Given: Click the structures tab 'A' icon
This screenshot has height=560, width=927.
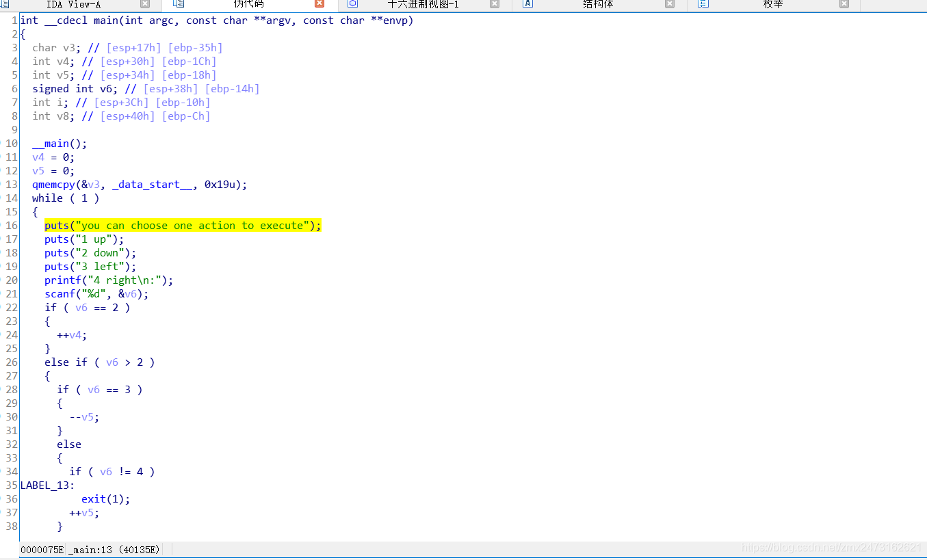Looking at the screenshot, I should [x=527, y=4].
